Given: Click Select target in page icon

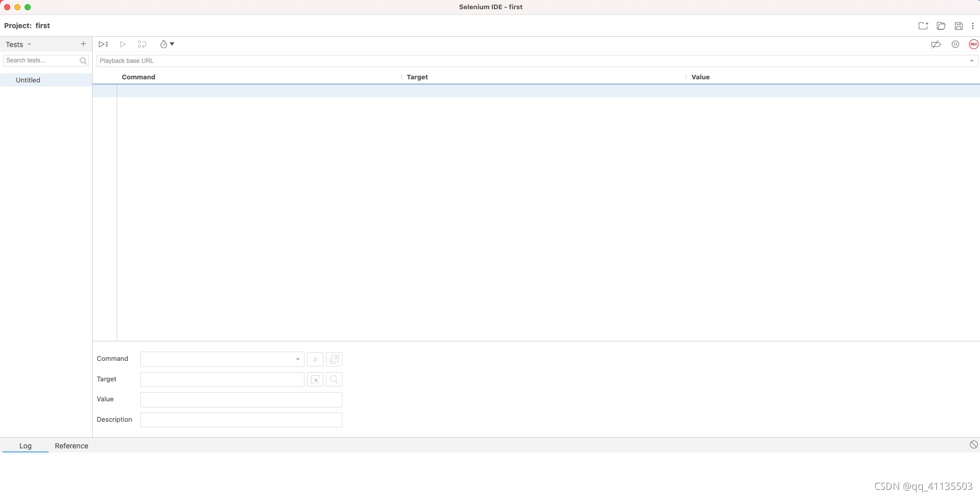Looking at the screenshot, I should (x=315, y=379).
